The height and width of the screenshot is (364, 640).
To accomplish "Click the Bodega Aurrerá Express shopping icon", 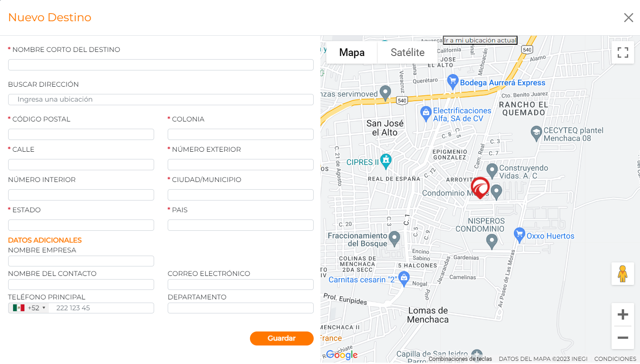I will (x=452, y=82).
